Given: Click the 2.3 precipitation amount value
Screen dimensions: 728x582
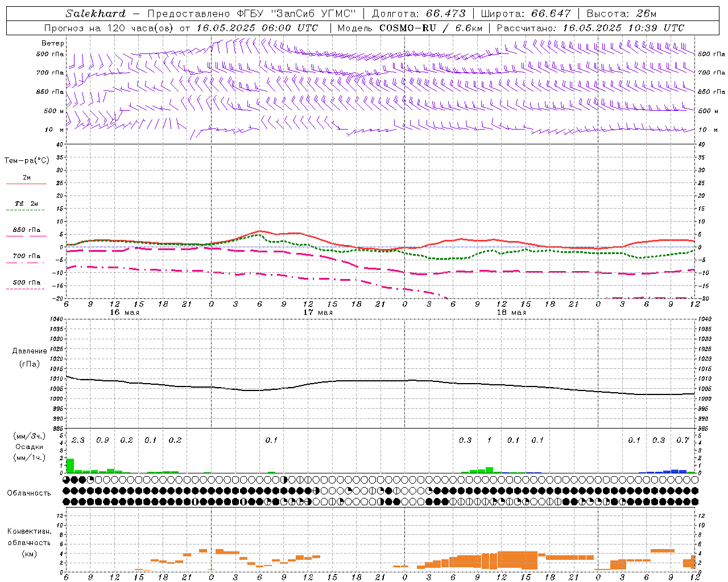Looking at the screenshot, I should pos(78,440).
